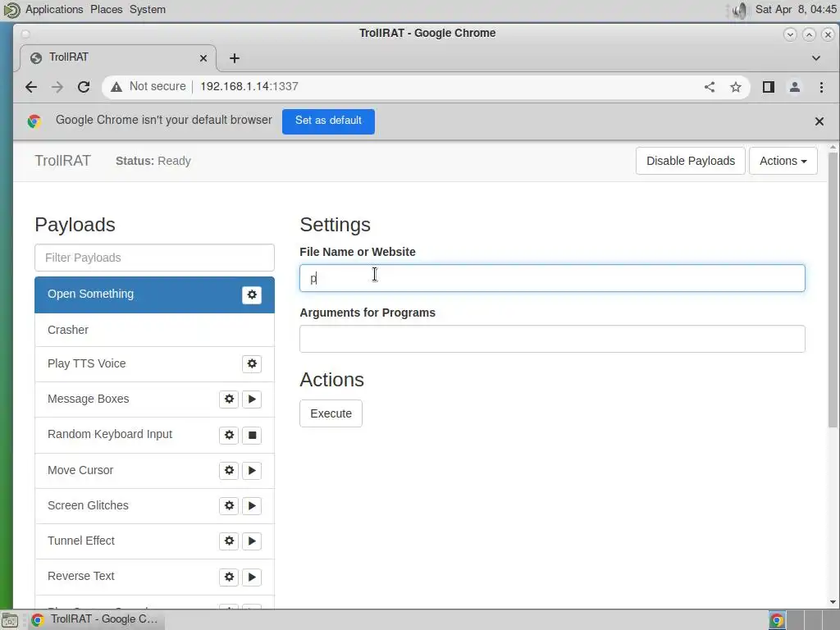The height and width of the screenshot is (630, 840).
Task: Open settings gear for Open Something payload
Action: point(251,294)
